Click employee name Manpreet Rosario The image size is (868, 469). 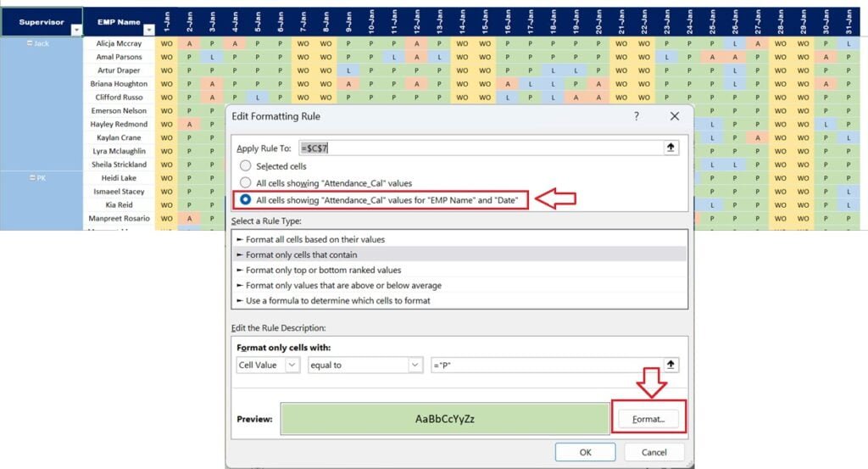[119, 218]
